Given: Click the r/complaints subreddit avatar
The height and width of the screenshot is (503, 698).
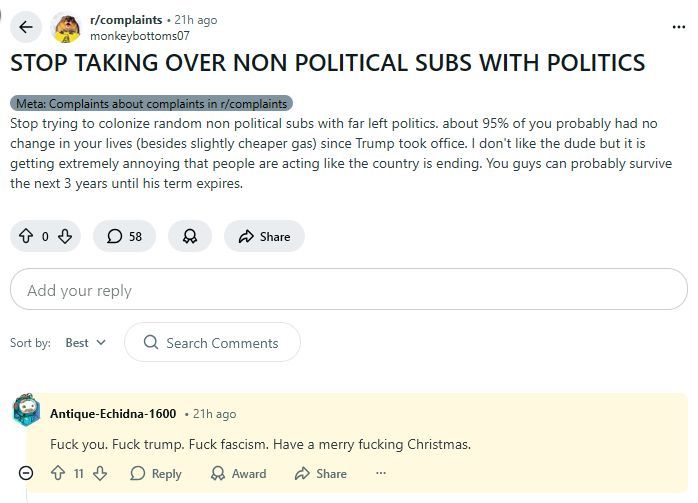Looking at the screenshot, I should 66,28.
